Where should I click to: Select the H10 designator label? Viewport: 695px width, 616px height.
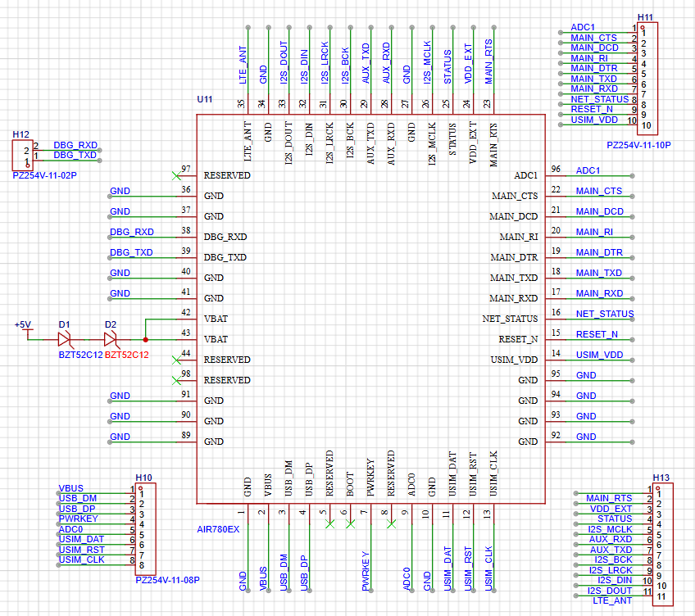click(x=143, y=478)
